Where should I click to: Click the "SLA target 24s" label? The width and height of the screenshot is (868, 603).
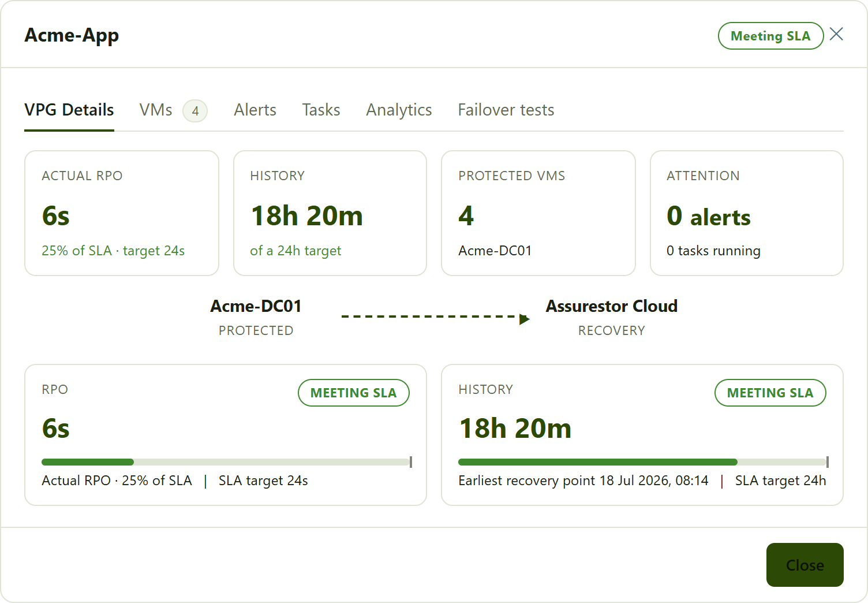[x=263, y=481]
